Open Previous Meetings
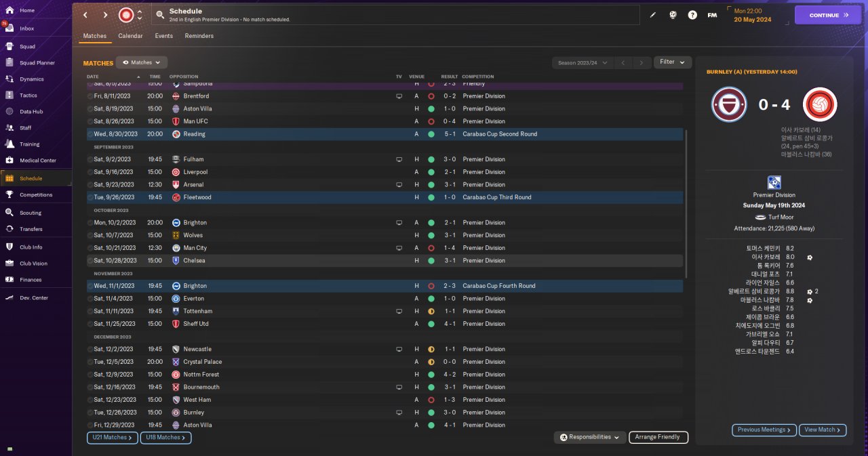Image resolution: width=868 pixels, height=456 pixels. click(764, 430)
